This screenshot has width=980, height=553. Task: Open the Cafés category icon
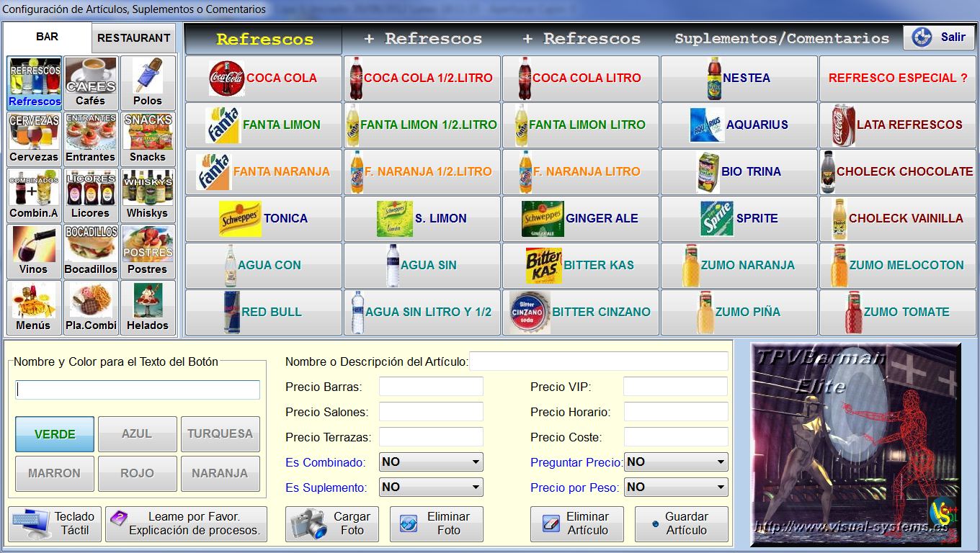(91, 82)
